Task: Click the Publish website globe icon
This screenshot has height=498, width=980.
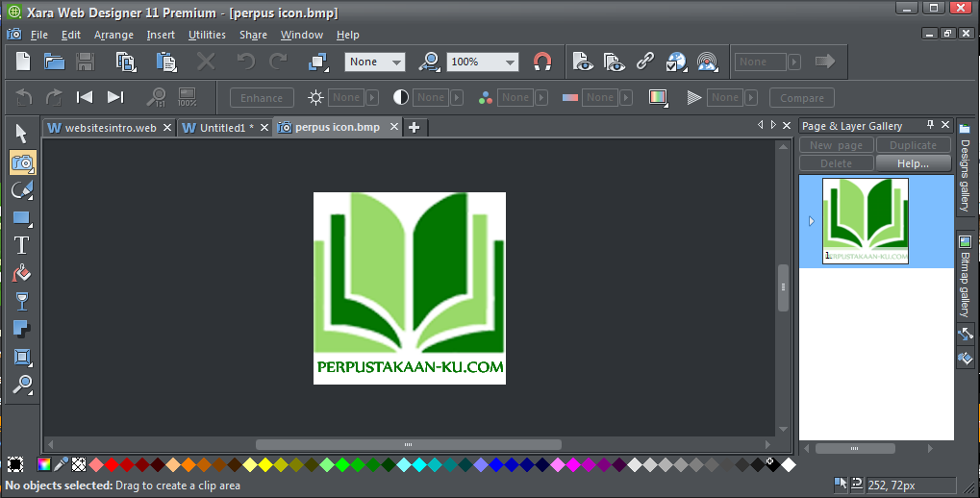Action: click(x=676, y=62)
